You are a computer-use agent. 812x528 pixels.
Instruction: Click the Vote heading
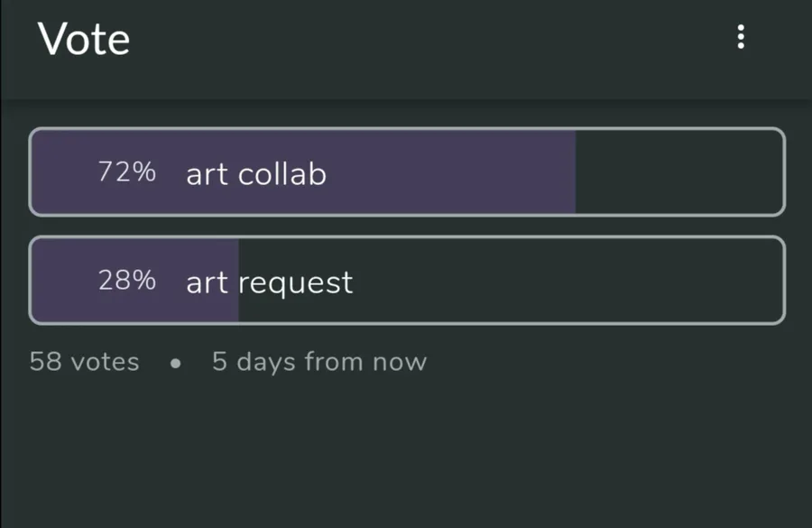point(83,39)
